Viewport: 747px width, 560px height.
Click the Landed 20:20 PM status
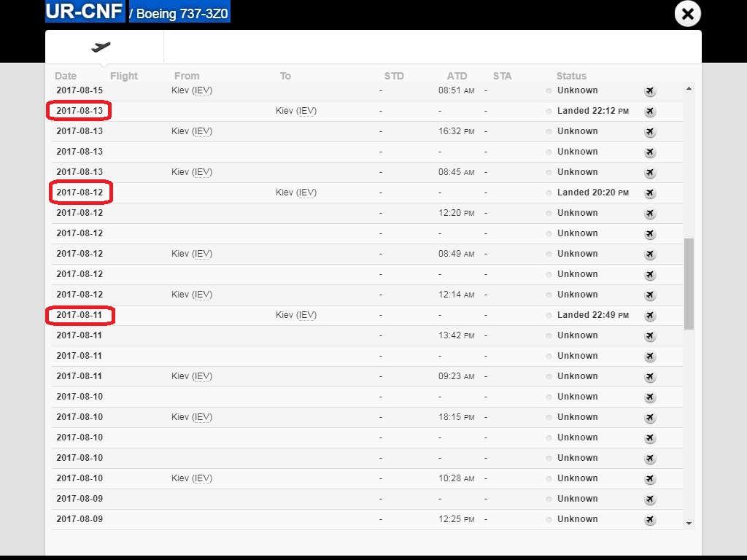592,192
